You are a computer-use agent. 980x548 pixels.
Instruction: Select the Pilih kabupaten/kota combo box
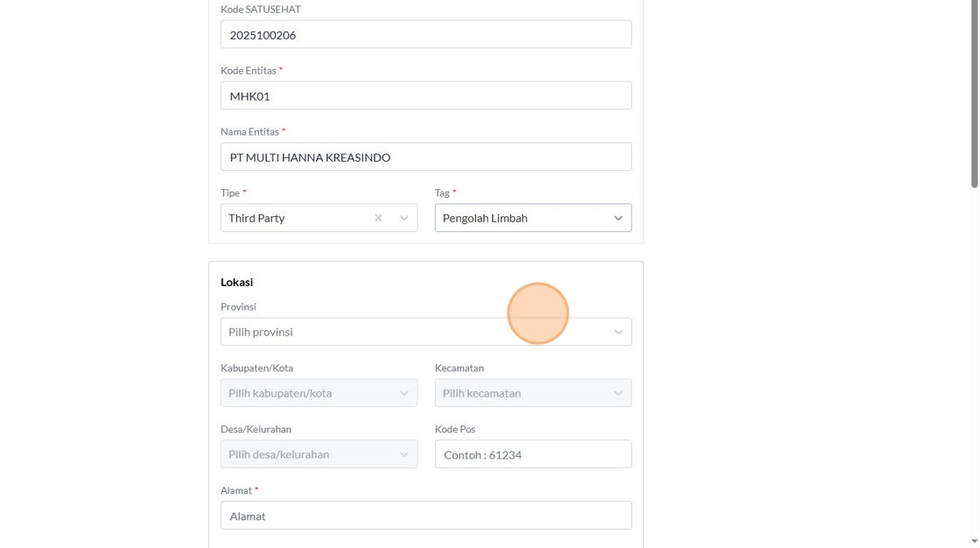pos(306,393)
